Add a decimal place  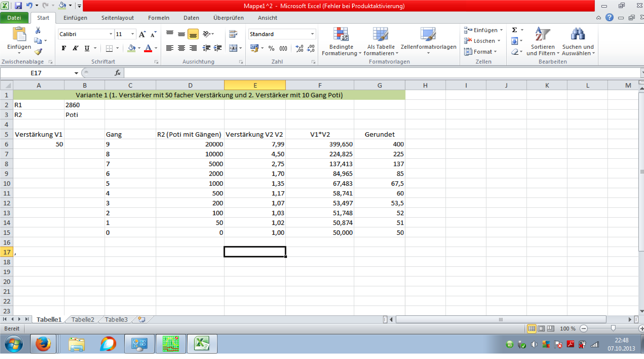(299, 48)
